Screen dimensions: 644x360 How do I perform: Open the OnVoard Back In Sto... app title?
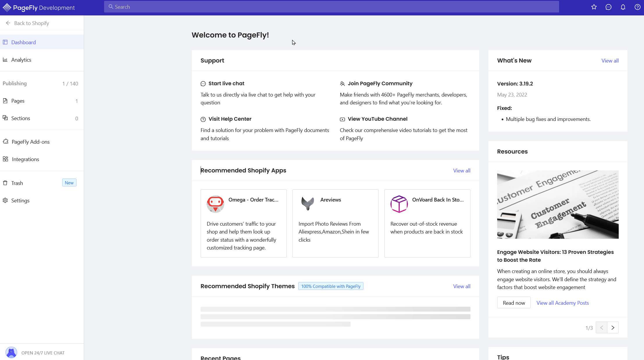coord(438,199)
